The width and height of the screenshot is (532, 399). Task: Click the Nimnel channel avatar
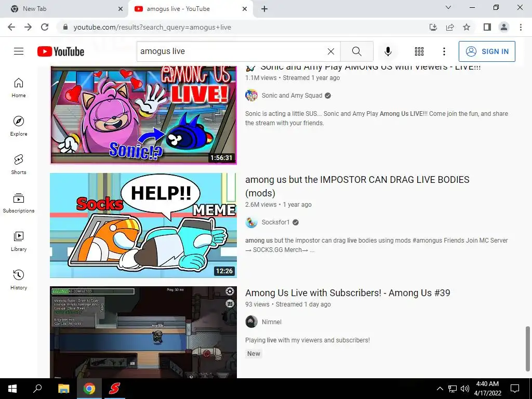[251, 322]
